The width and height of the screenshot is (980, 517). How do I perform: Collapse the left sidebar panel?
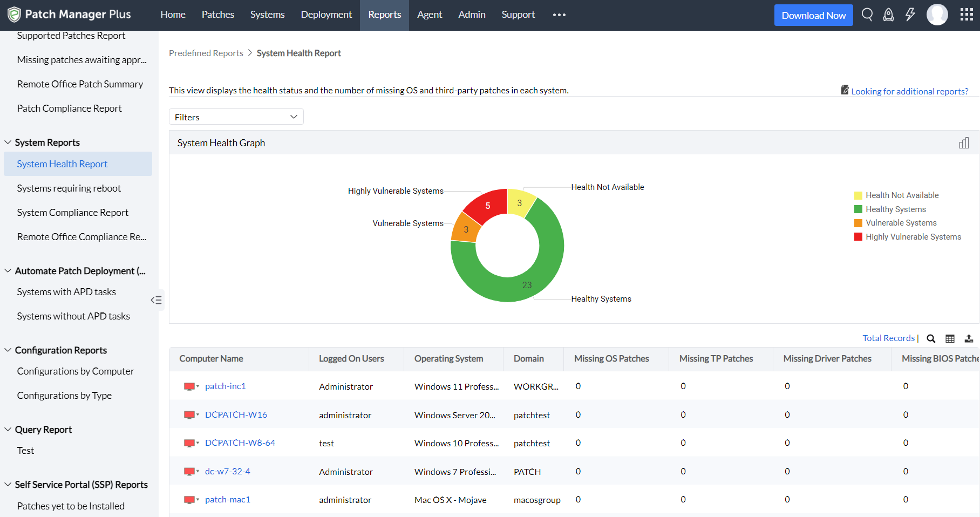156,300
